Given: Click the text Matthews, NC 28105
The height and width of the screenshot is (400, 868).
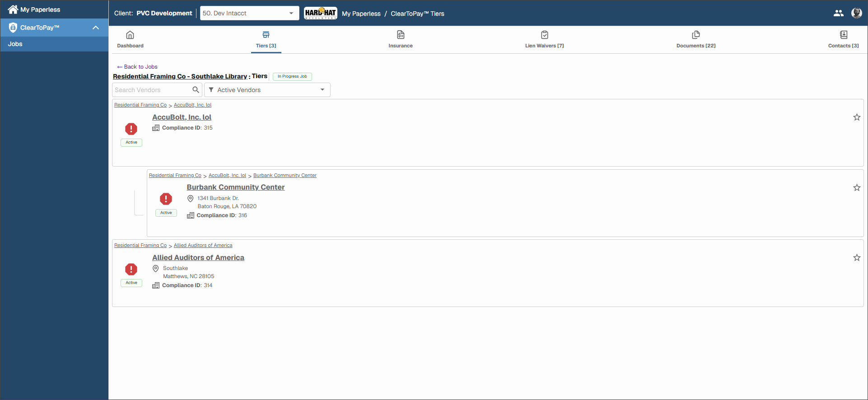Looking at the screenshot, I should 188,276.
